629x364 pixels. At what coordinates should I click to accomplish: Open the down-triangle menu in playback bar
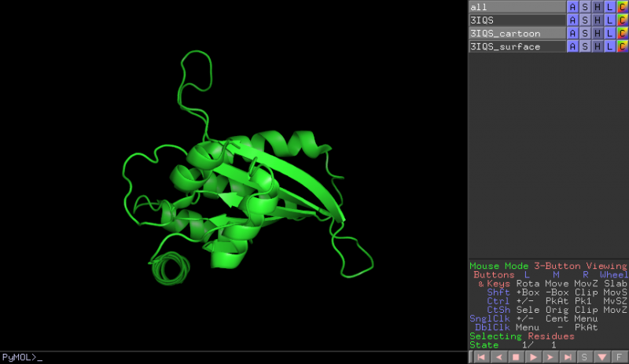pos(601,357)
